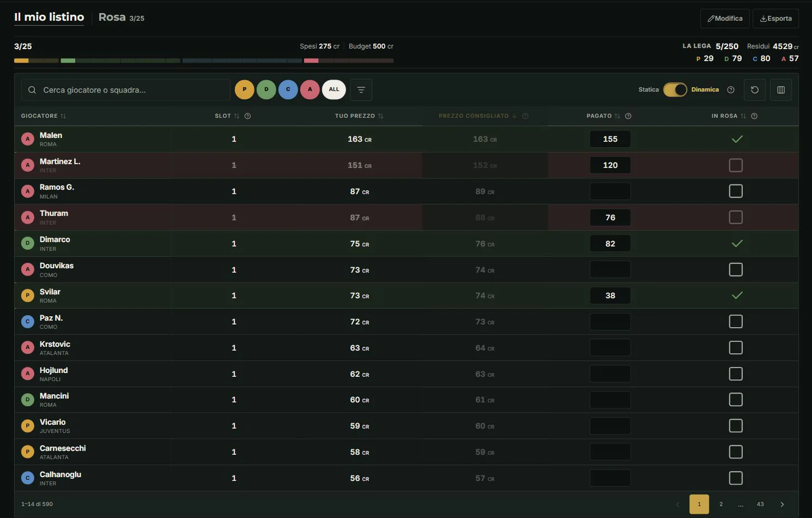The height and width of the screenshot is (518, 812).
Task: Jump to page 43
Action: [x=760, y=504]
